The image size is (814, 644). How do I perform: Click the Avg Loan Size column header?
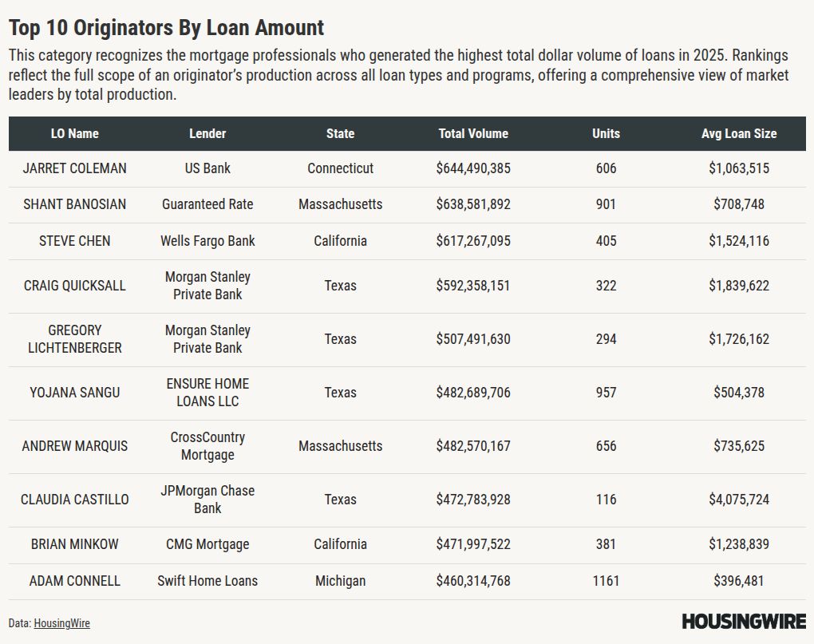739,134
